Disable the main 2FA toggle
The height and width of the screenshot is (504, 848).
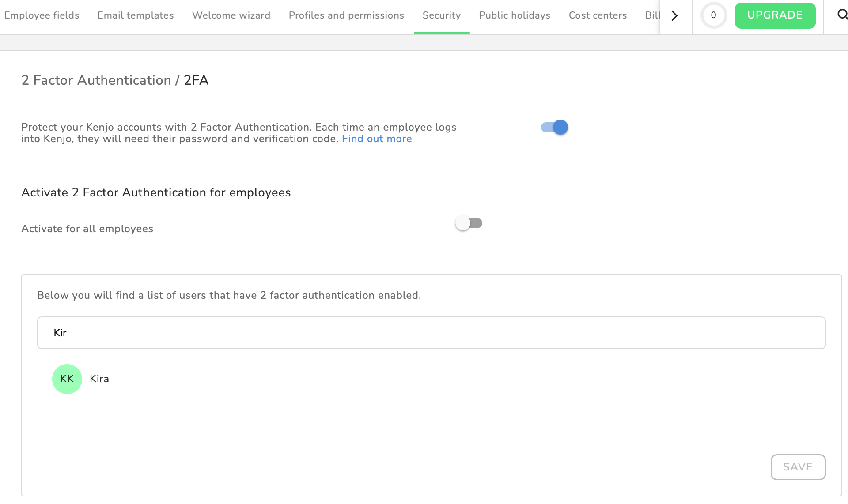[555, 128]
